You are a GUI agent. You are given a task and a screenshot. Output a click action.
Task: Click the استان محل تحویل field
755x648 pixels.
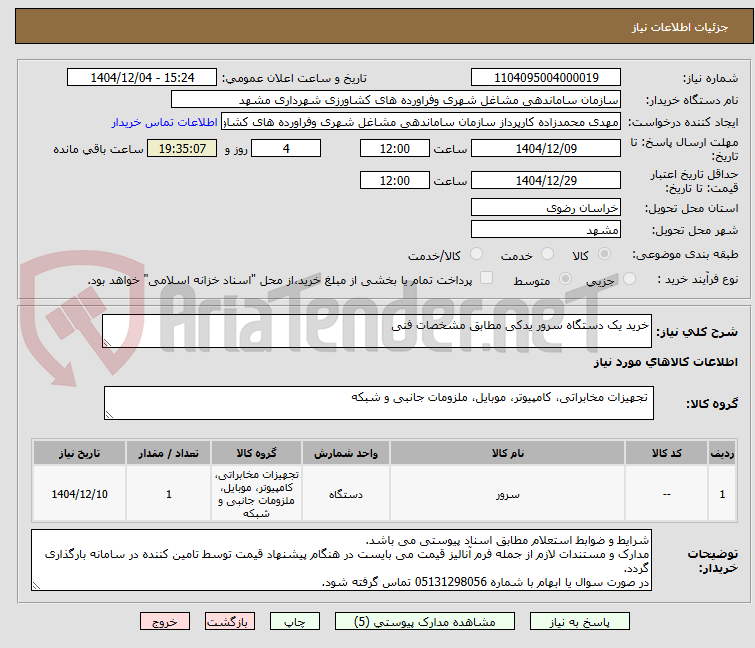click(x=546, y=207)
